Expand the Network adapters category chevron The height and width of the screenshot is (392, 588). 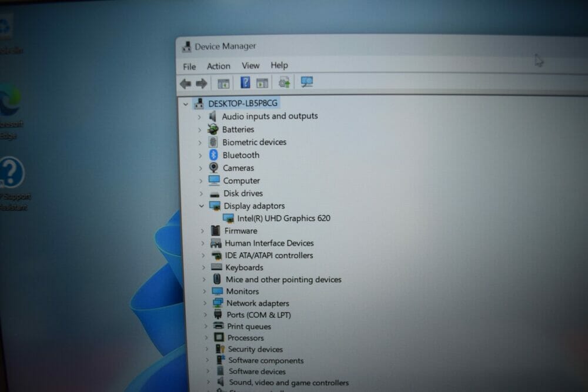205,303
